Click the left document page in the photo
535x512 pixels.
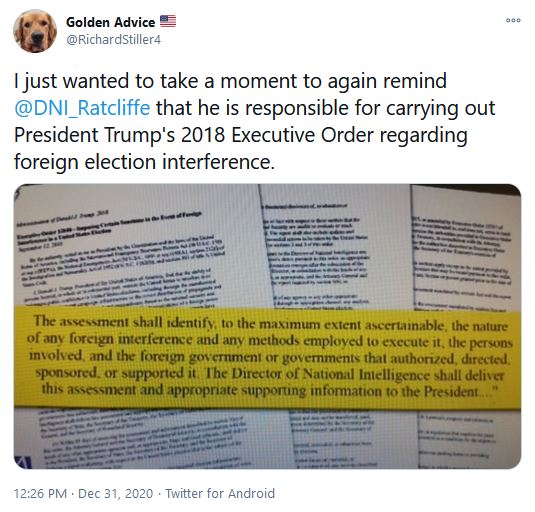(136, 252)
